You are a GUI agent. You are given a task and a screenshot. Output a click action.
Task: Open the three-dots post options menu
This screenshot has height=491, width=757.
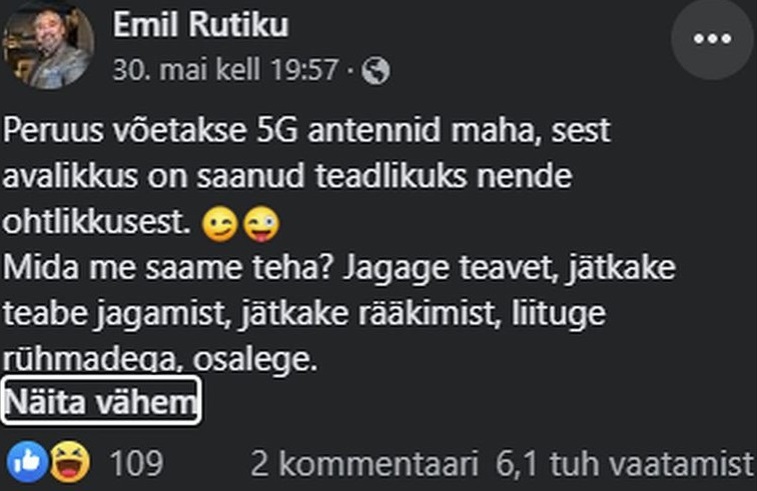point(712,39)
